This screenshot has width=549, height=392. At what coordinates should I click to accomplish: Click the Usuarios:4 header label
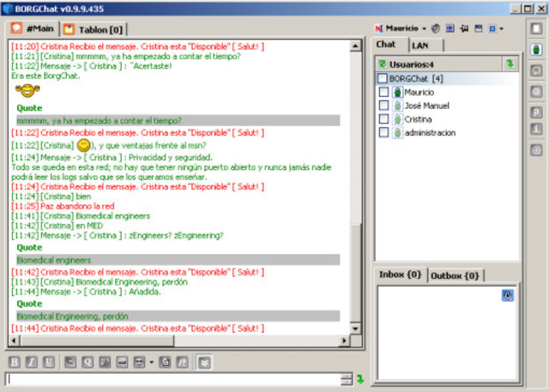click(412, 64)
